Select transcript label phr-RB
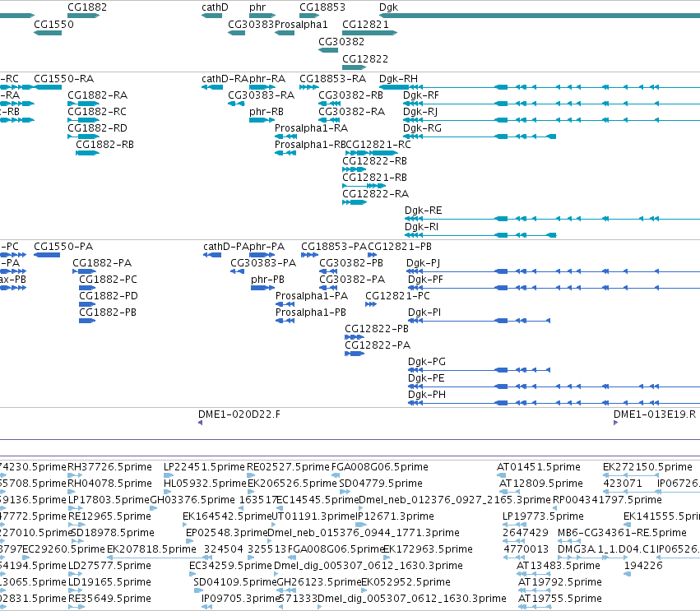The image size is (700, 611). [267, 112]
